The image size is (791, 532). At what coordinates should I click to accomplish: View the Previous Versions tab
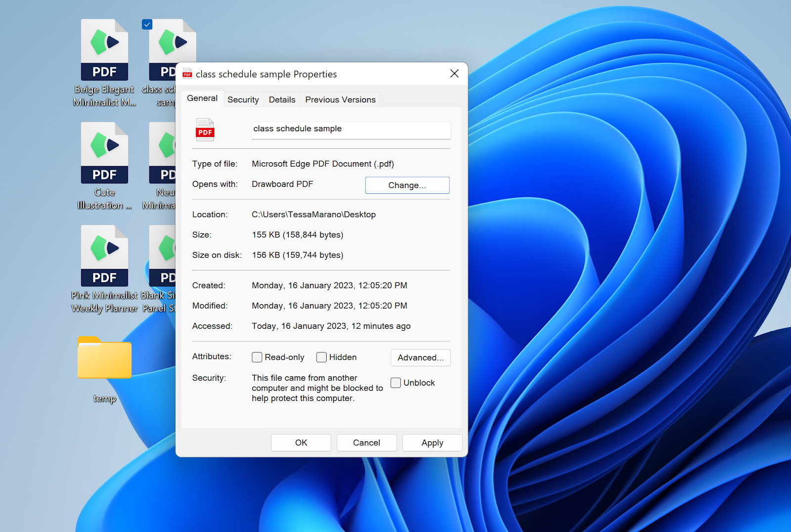pos(340,99)
